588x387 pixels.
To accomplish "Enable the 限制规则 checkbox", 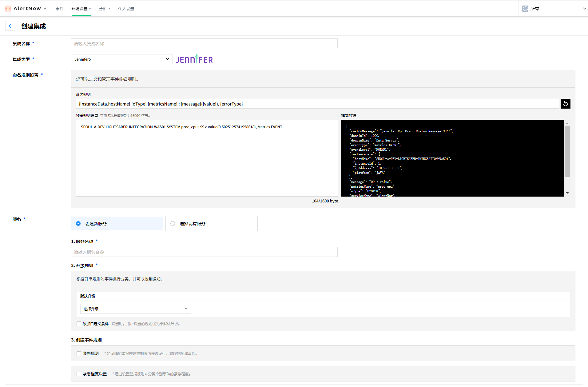I will [x=79, y=354].
